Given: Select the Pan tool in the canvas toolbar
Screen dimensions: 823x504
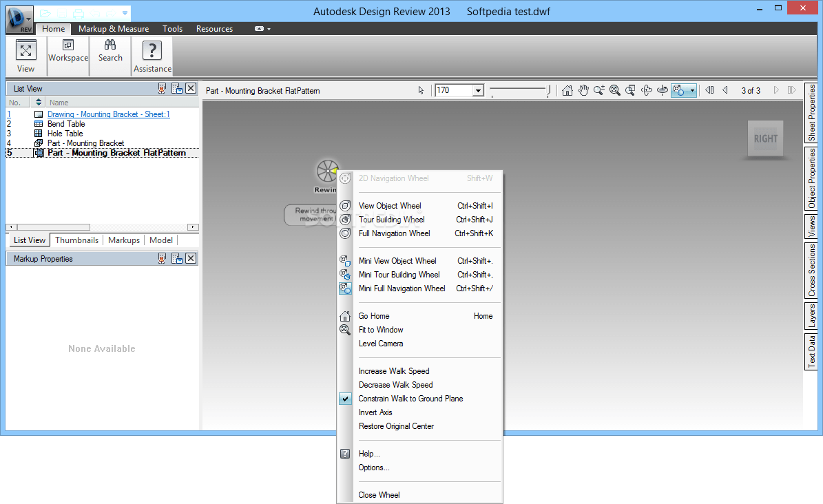Looking at the screenshot, I should (583, 90).
